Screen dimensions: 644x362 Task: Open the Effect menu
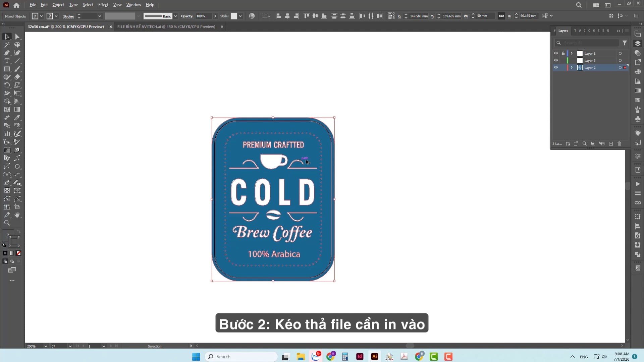point(103,5)
